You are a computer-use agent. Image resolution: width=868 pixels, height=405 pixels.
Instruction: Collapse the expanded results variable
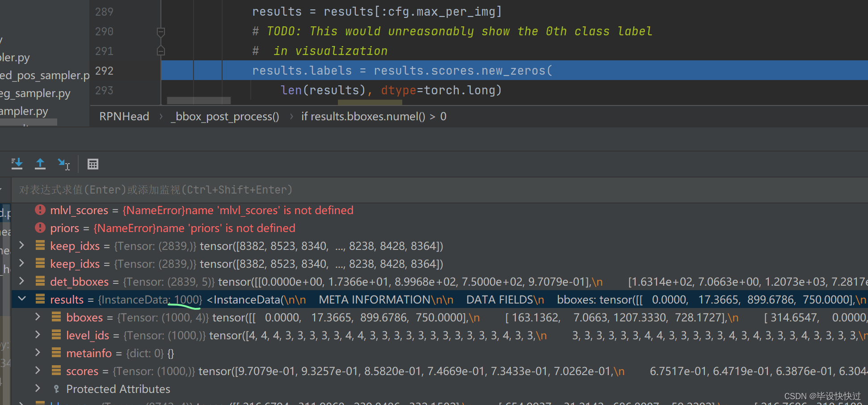(x=21, y=300)
